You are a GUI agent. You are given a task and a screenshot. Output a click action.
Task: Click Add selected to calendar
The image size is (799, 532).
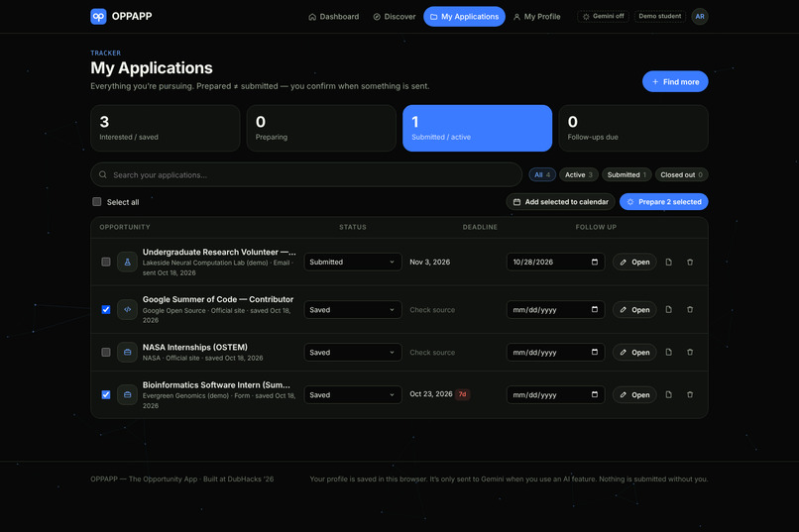coord(560,201)
